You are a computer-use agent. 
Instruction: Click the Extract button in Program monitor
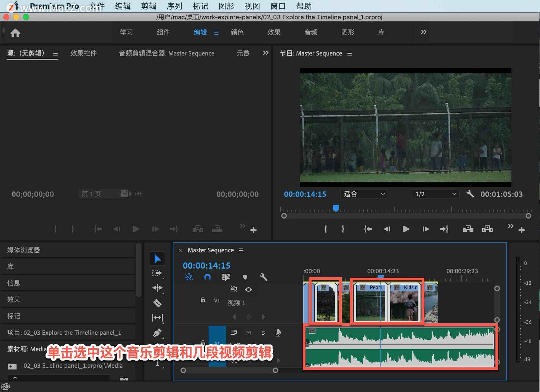click(x=487, y=229)
